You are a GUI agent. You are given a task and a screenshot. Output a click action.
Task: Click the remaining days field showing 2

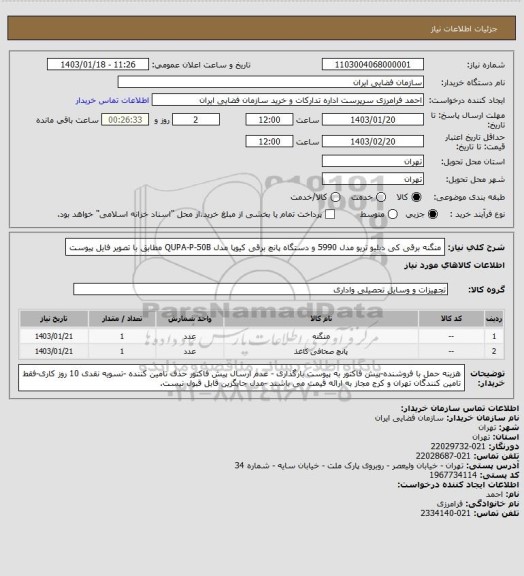pyautogui.click(x=196, y=120)
